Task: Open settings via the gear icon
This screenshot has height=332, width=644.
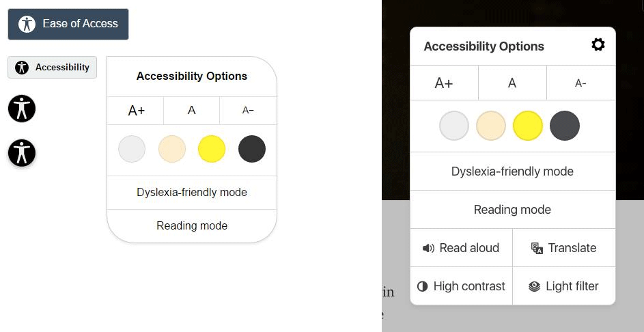Action: (598, 44)
